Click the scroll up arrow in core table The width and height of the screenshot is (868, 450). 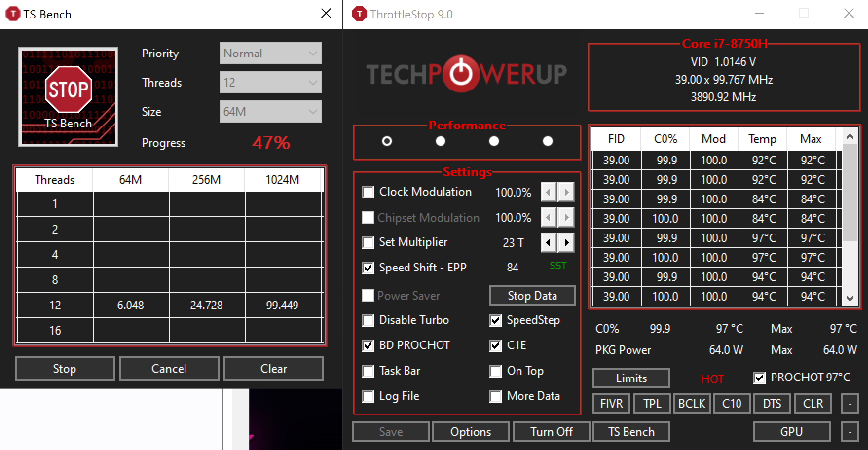(x=850, y=137)
